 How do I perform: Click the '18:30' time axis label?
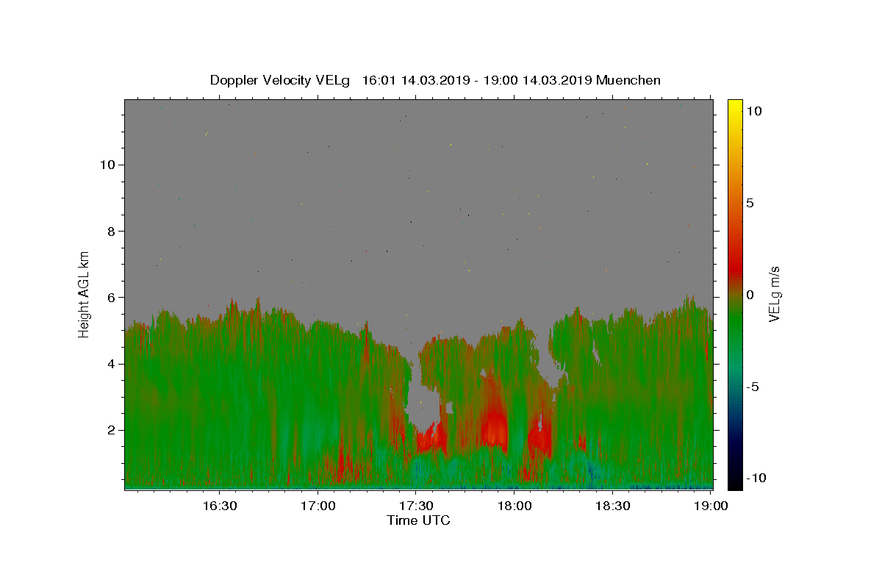pyautogui.click(x=612, y=506)
